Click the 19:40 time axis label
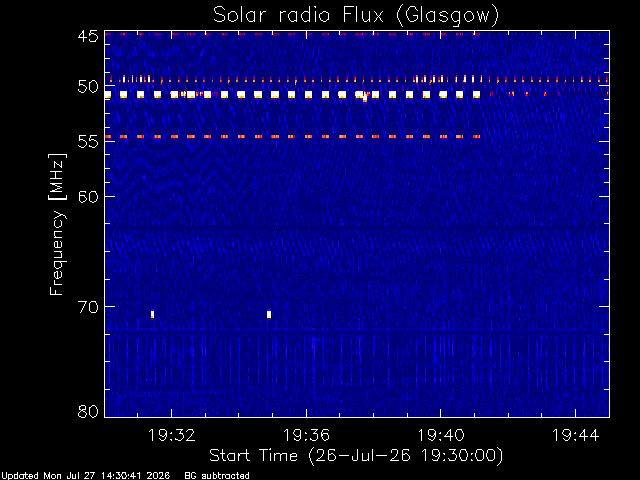The height and width of the screenshot is (480, 640). click(x=440, y=435)
